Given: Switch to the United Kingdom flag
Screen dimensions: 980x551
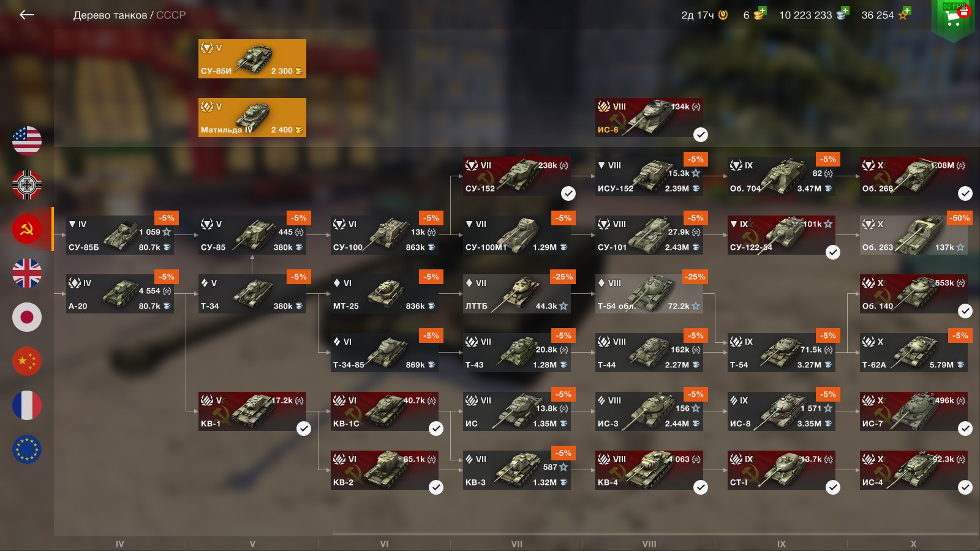Looking at the screenshot, I should pyautogui.click(x=27, y=273).
